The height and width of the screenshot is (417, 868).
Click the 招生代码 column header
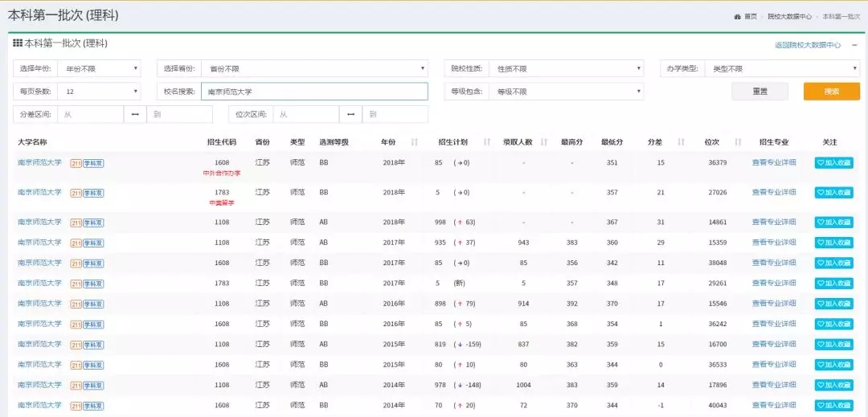222,143
